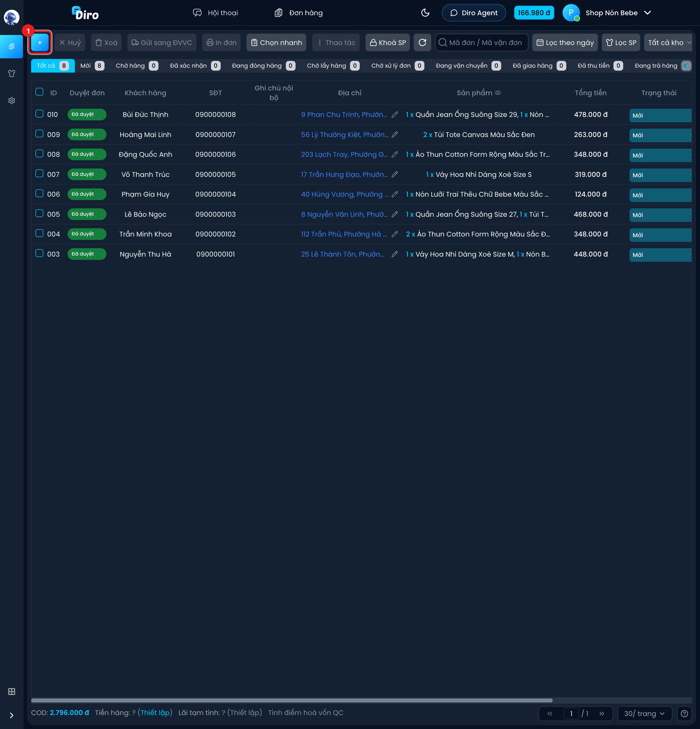Switch to the Mới status tab
The image size is (700, 729).
click(x=92, y=66)
